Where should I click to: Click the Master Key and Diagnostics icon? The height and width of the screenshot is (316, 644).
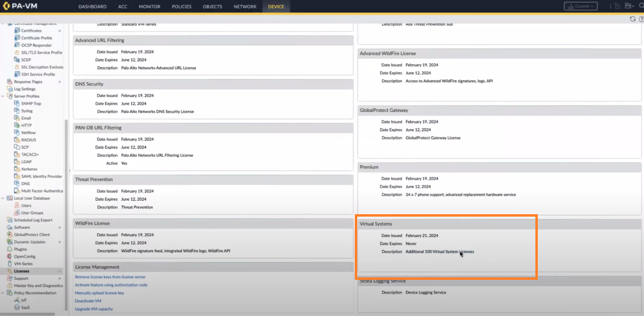(x=10, y=286)
